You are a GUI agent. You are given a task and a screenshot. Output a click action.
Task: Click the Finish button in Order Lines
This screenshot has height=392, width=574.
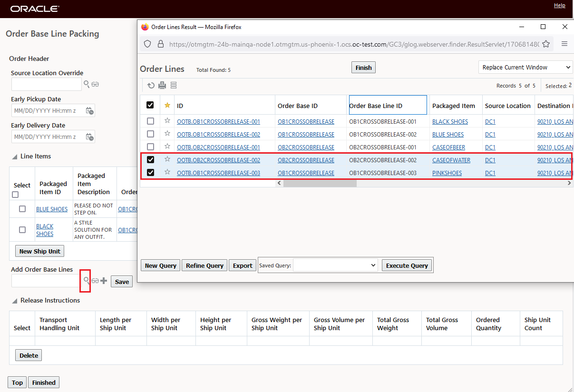tap(364, 68)
